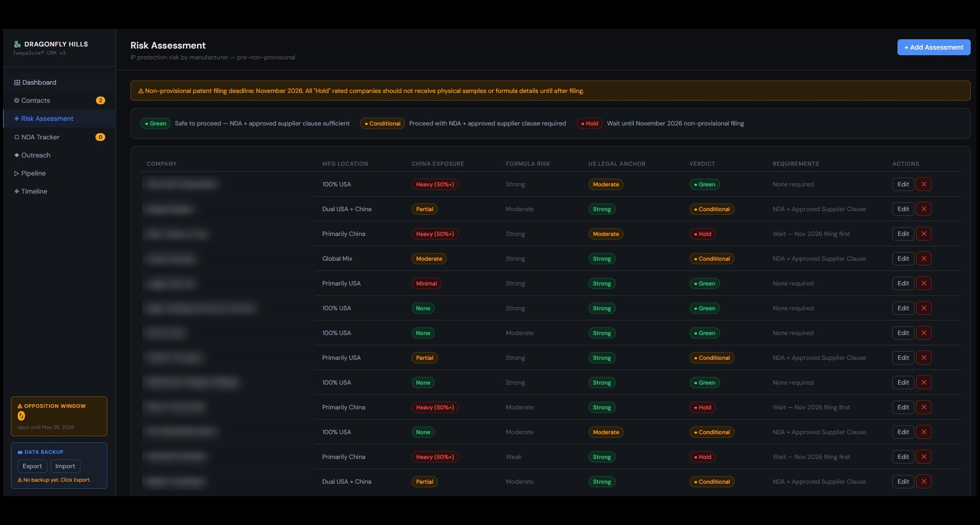Import a data backup
980x525 pixels.
point(65,466)
